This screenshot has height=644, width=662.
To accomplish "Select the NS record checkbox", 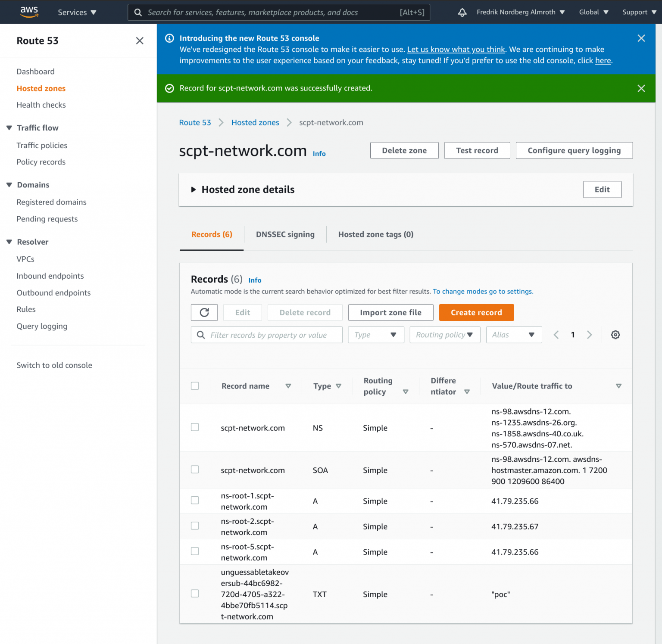I will pos(195,427).
